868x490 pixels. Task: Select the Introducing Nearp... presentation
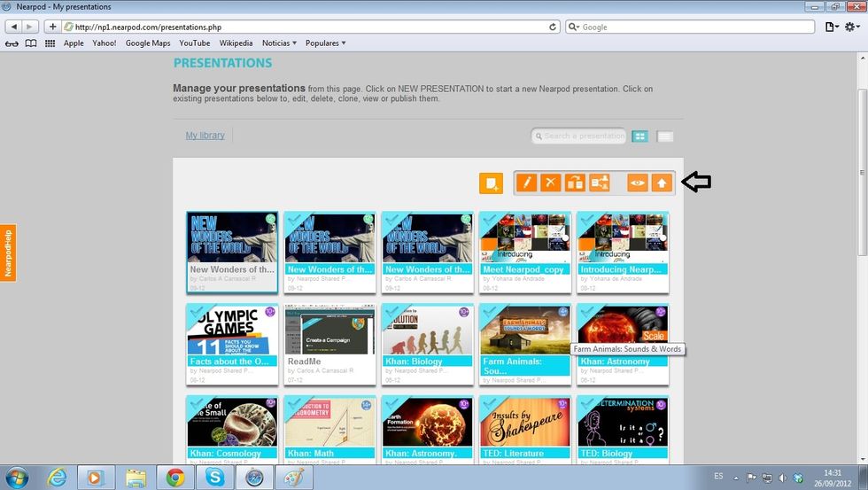pyautogui.click(x=622, y=252)
